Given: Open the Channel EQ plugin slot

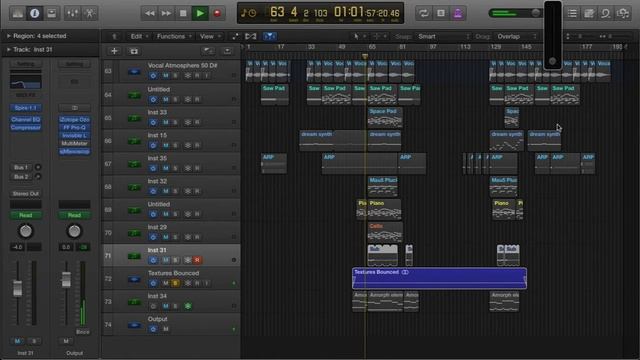Looking at the screenshot, I should coord(26,120).
